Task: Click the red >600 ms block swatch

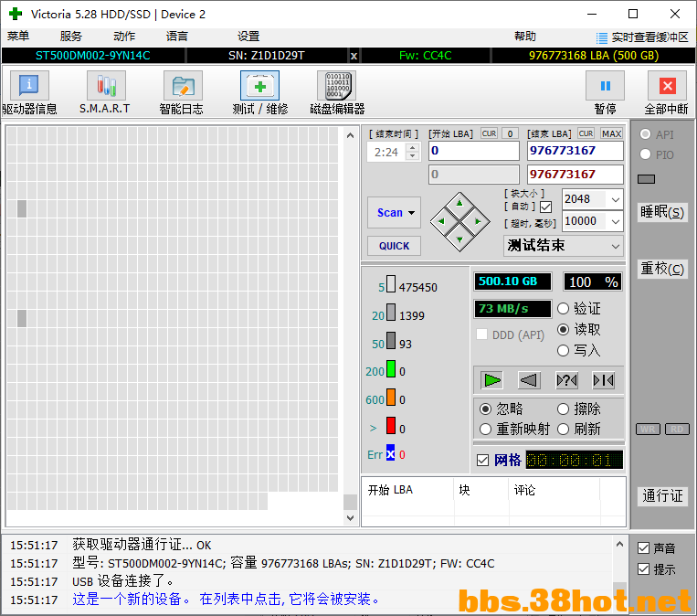Action: pos(391,426)
